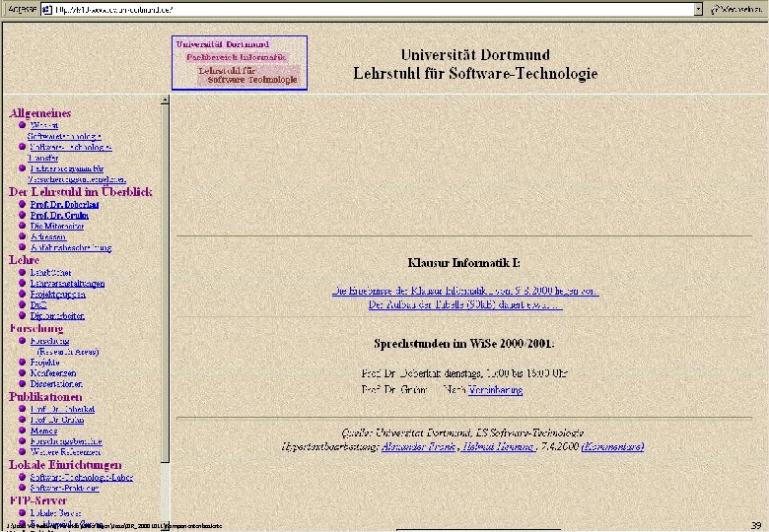
Task: Open Prof. Dr. Gruhn under Publikationen
Action: (x=57, y=420)
